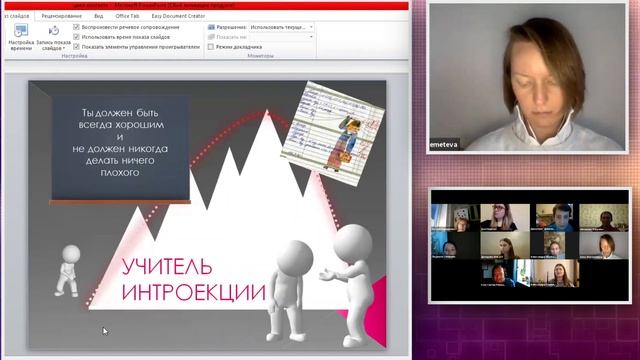Click the Настройка времени rehearse timings icon
Image resolution: width=640 pixels, height=360 pixels.
pyautogui.click(x=21, y=31)
